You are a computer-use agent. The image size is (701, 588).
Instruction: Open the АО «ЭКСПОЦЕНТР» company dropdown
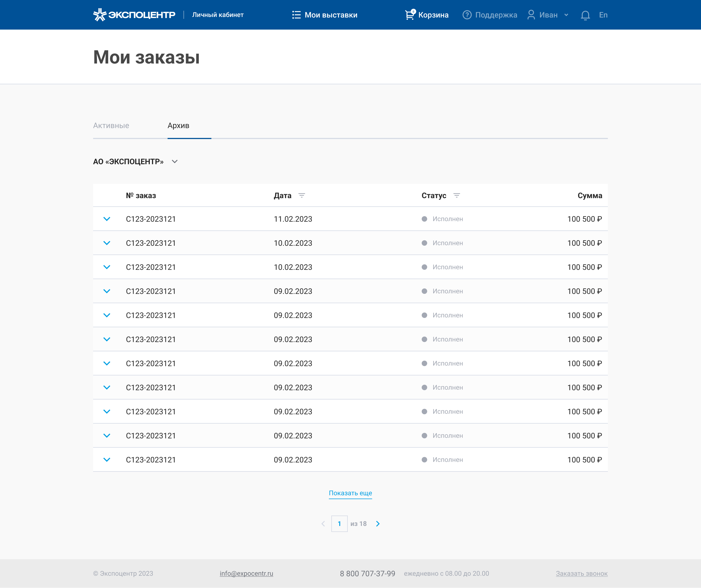coord(135,161)
